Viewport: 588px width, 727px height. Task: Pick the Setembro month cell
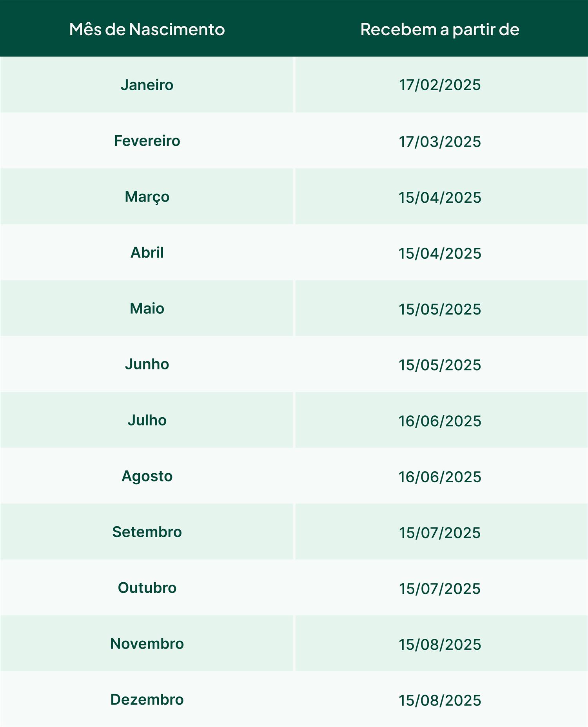click(147, 532)
